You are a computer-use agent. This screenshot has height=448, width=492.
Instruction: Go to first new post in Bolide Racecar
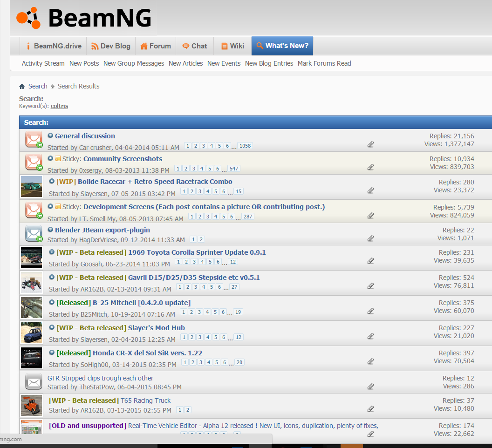[x=52, y=181]
